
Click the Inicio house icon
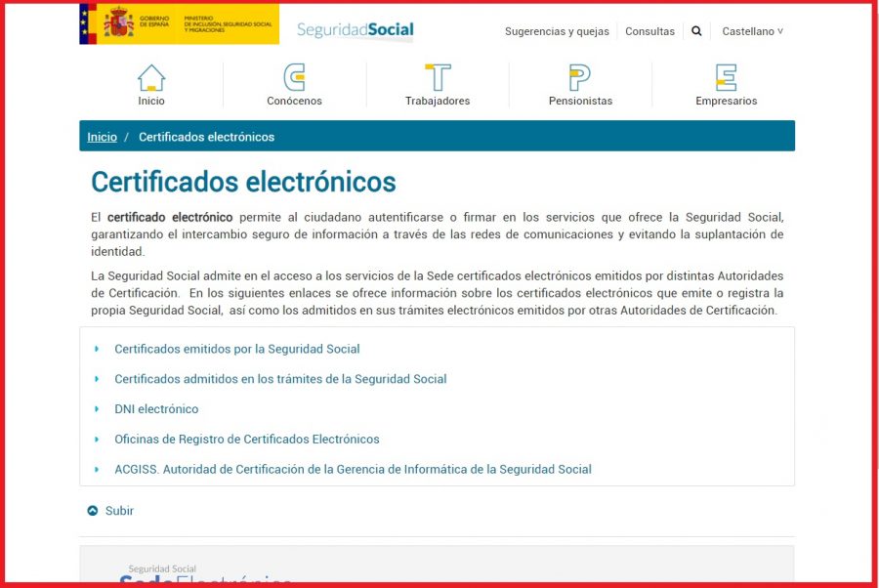pyautogui.click(x=151, y=78)
